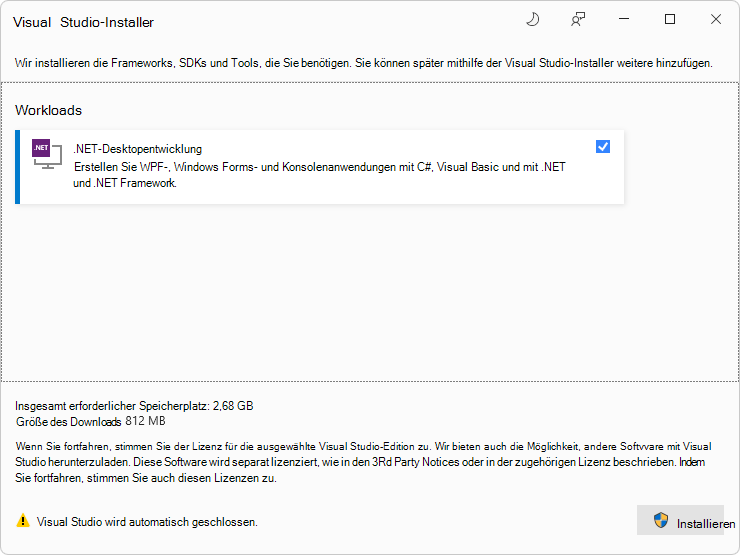Click the yellow warning triangle icon
This screenshot has width=740, height=555.
23,521
